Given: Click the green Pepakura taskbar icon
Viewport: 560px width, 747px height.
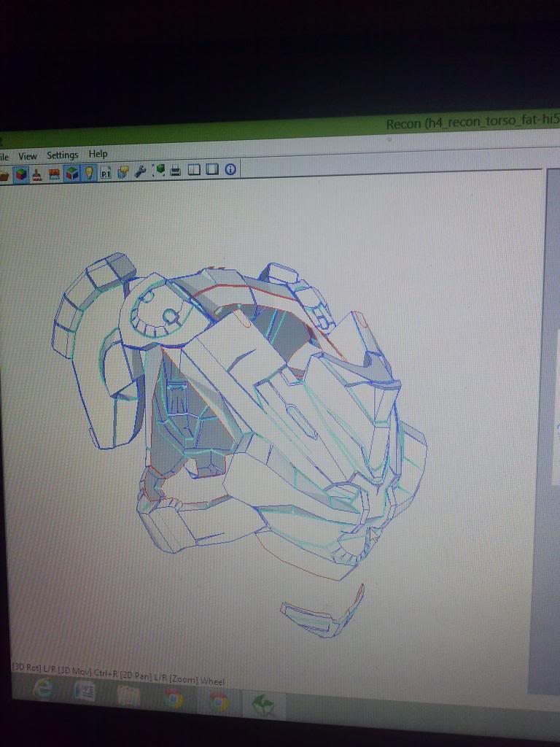Looking at the screenshot, I should [262, 705].
